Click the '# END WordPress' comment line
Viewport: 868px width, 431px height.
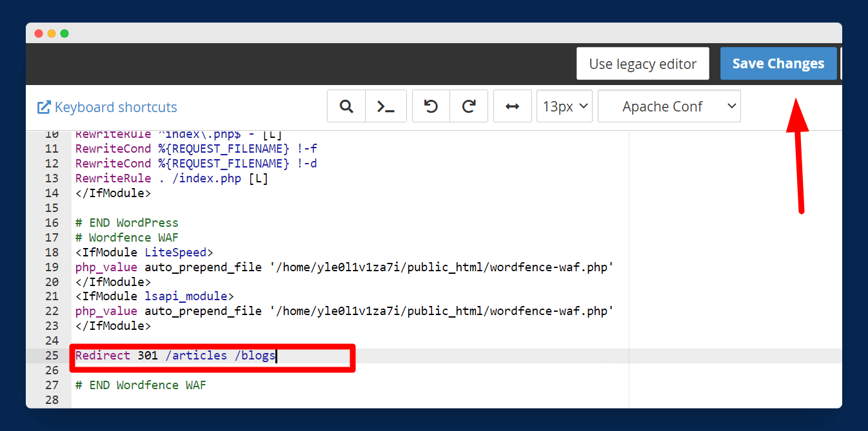coord(126,223)
